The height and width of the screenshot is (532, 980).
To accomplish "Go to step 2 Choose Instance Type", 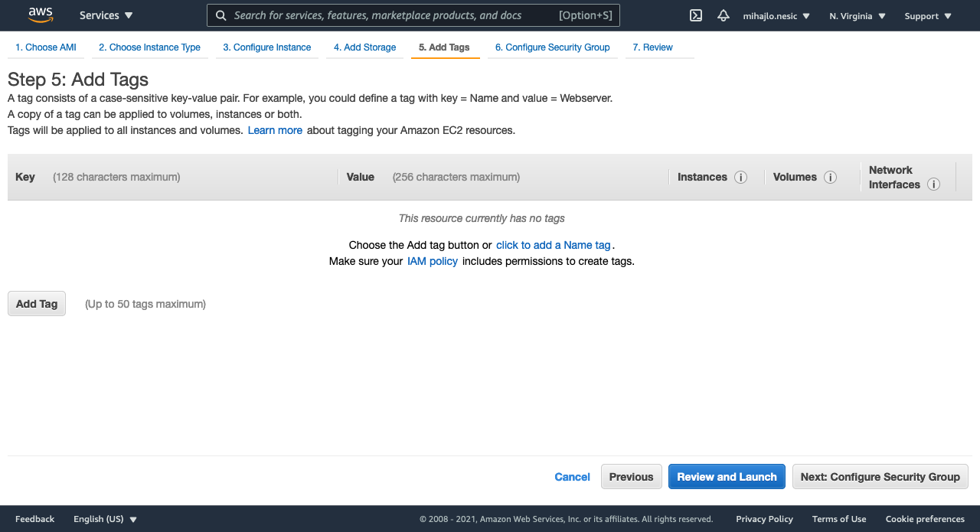I will 149,47.
